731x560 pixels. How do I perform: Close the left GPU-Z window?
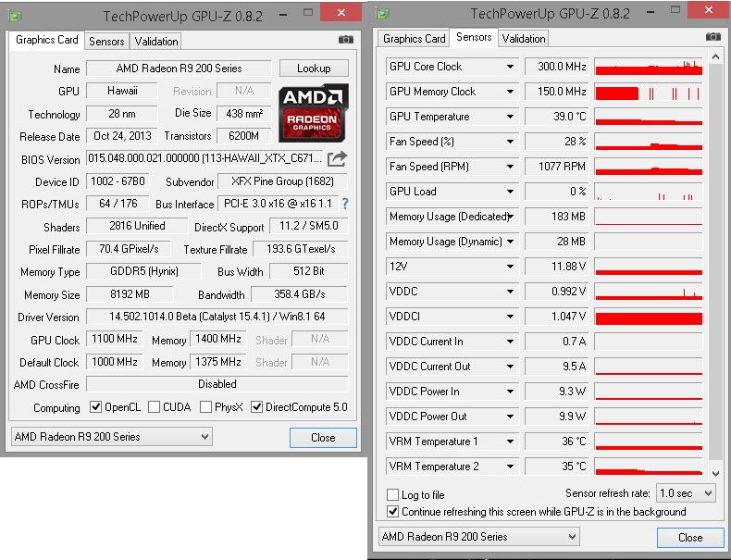[341, 13]
